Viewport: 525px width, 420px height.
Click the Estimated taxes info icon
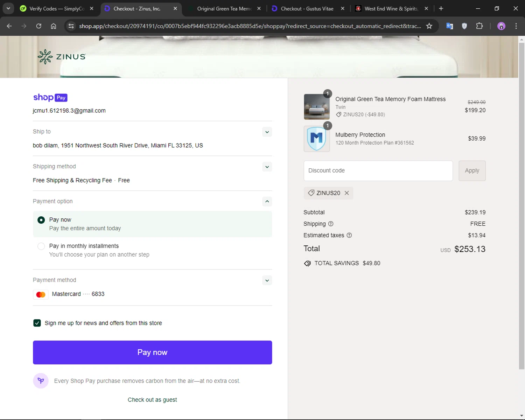coord(349,235)
